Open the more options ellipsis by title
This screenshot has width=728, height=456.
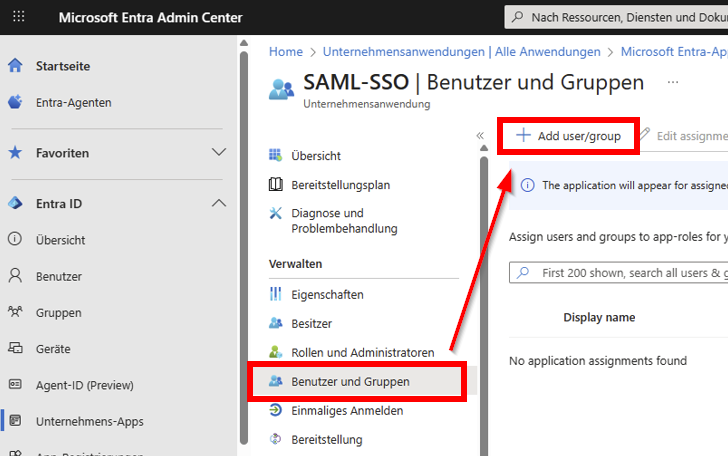(672, 82)
